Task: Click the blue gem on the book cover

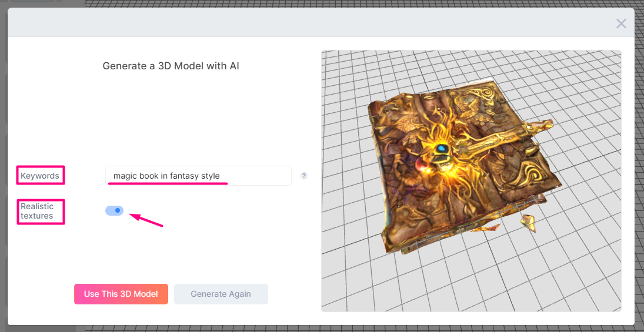Action: click(441, 147)
